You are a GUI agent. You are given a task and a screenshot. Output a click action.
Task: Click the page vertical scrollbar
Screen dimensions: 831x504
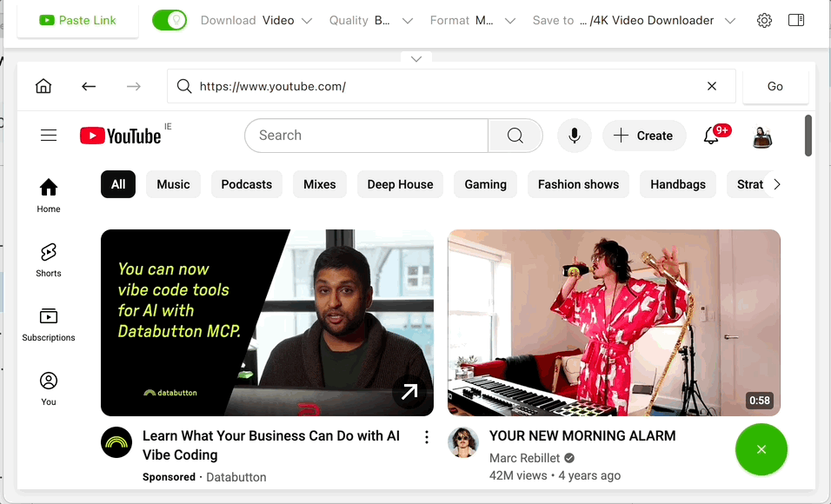point(808,136)
